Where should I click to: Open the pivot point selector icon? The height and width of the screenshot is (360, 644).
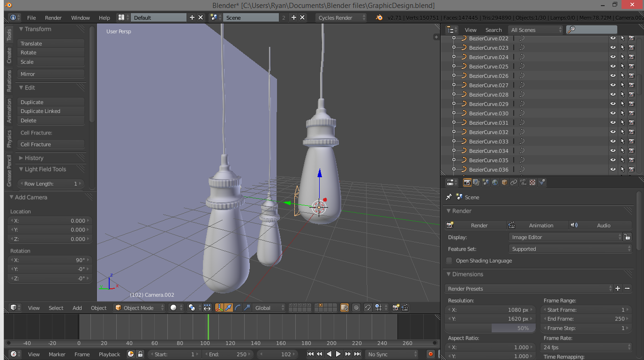click(194, 307)
